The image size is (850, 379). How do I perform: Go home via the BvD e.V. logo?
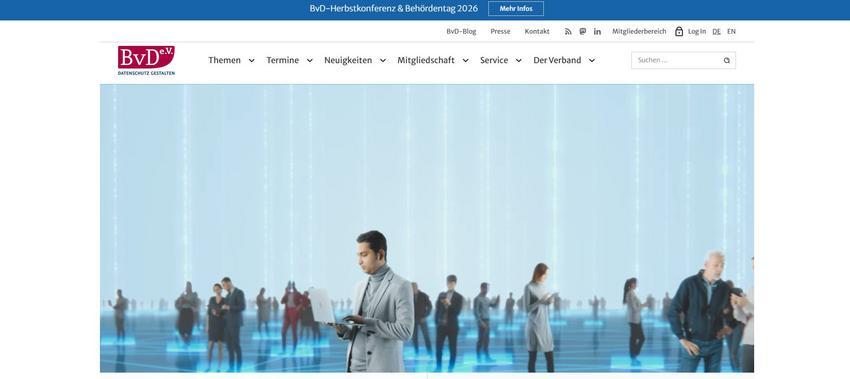146,60
